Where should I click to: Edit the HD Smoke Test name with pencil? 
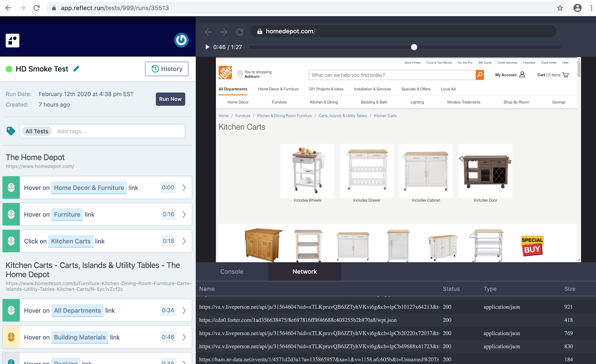pyautogui.click(x=76, y=68)
